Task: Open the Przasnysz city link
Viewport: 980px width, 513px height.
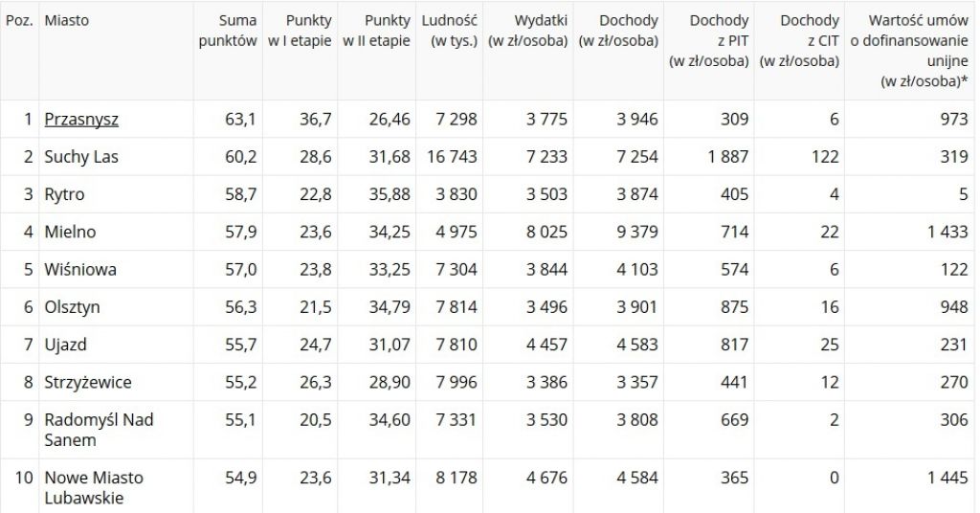Action: pyautogui.click(x=81, y=120)
